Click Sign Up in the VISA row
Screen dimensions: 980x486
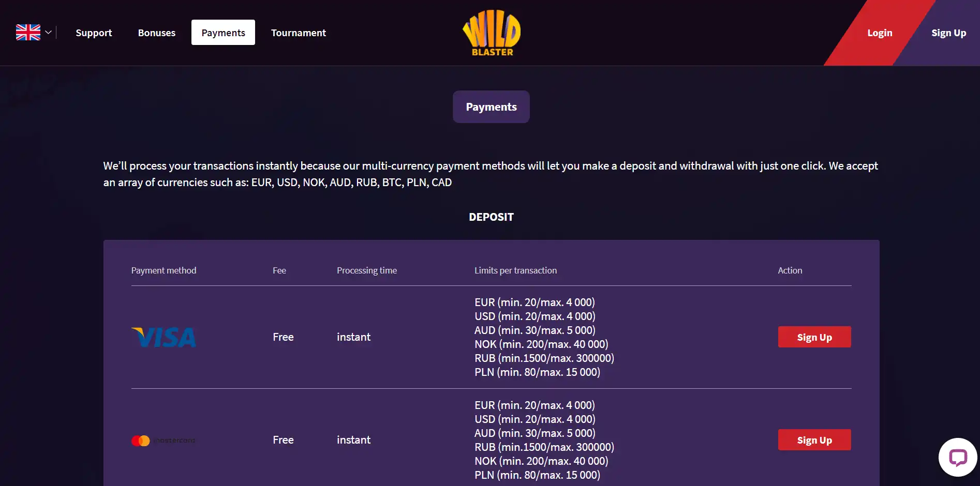point(814,337)
